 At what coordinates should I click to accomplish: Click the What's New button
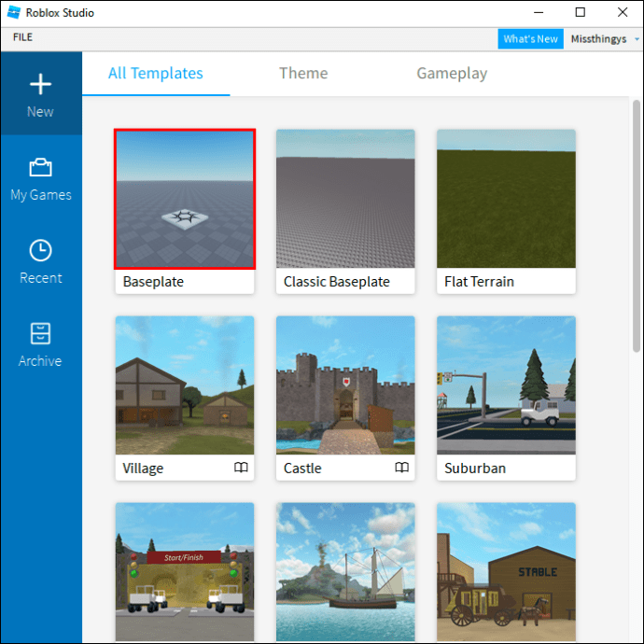coord(530,39)
